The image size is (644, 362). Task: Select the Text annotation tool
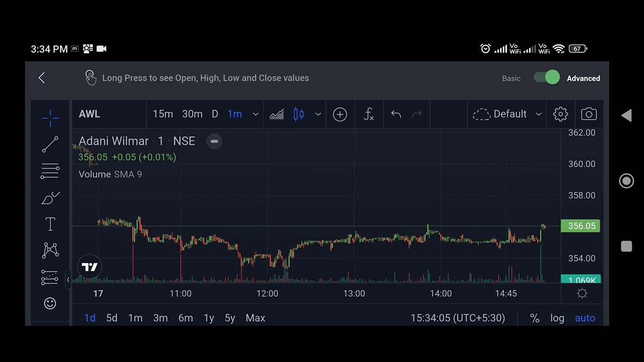coord(50,224)
